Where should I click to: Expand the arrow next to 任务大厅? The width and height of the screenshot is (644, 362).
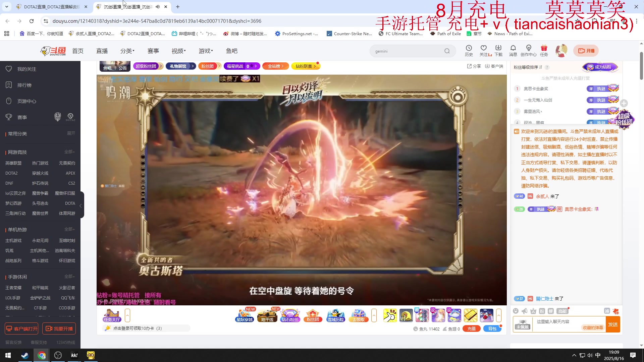pyautogui.click(x=127, y=315)
